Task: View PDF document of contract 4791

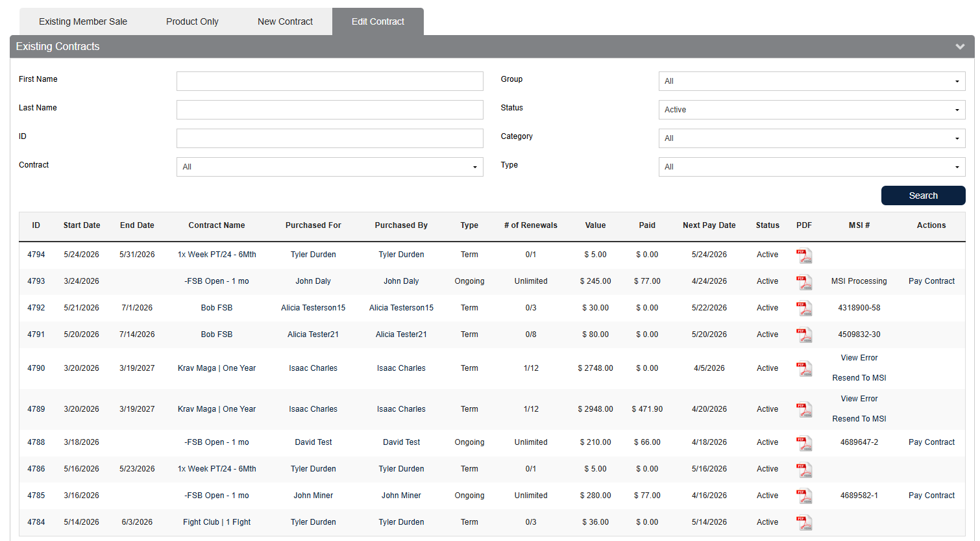Action: tap(804, 335)
